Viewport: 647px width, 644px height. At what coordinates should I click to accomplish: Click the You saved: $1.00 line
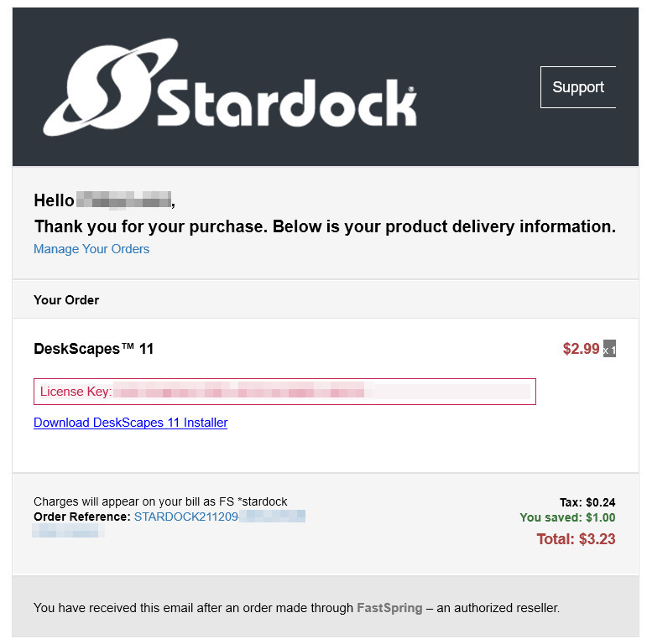(567, 517)
